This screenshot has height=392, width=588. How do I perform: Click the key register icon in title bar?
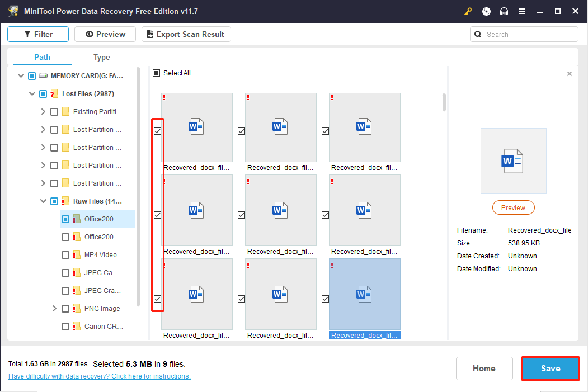468,11
